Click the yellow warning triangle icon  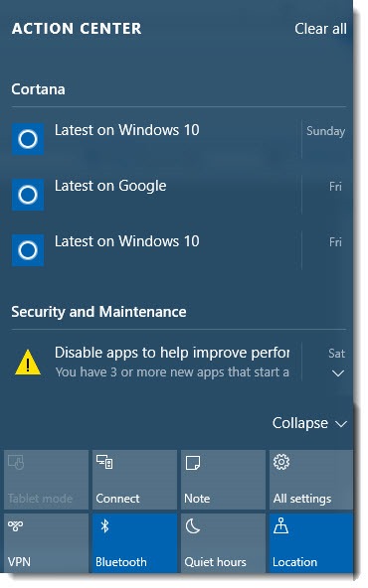point(28,363)
